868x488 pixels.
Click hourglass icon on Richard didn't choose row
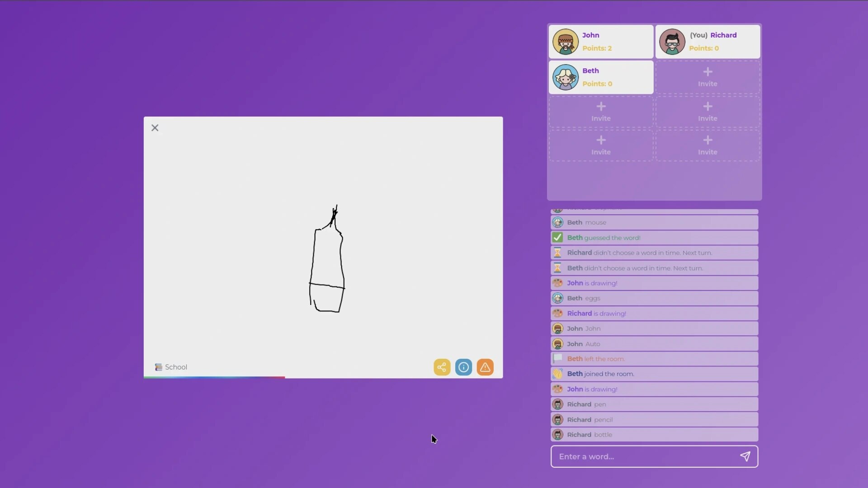[557, 253]
